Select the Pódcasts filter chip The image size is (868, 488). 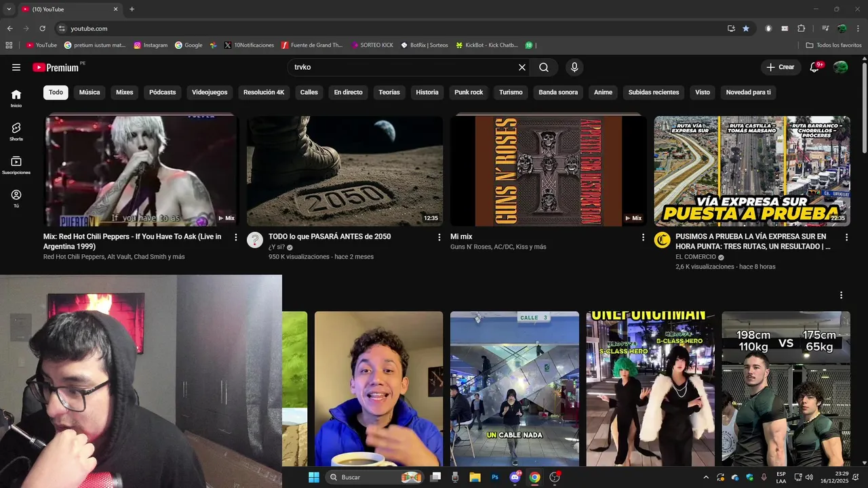click(x=163, y=92)
